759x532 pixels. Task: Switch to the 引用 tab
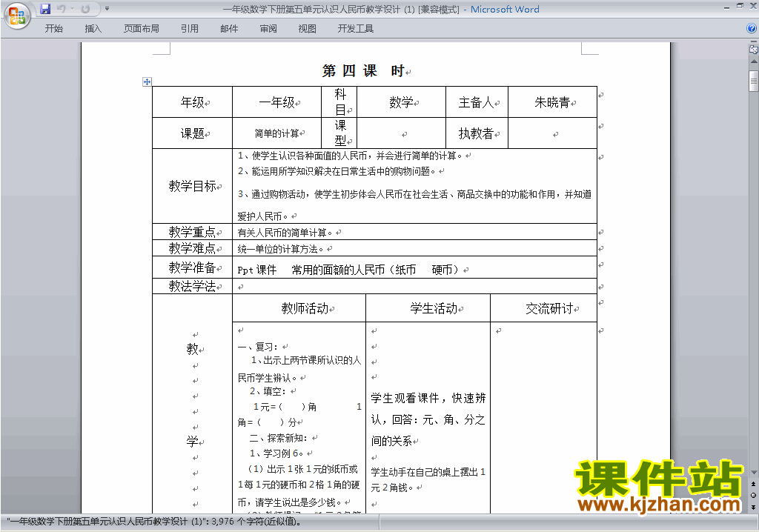[190, 29]
